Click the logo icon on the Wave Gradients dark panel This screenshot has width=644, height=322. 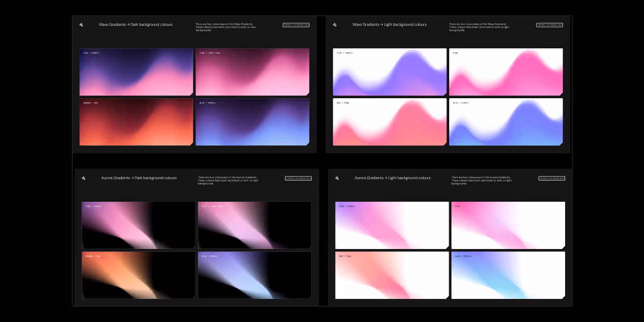point(82,25)
